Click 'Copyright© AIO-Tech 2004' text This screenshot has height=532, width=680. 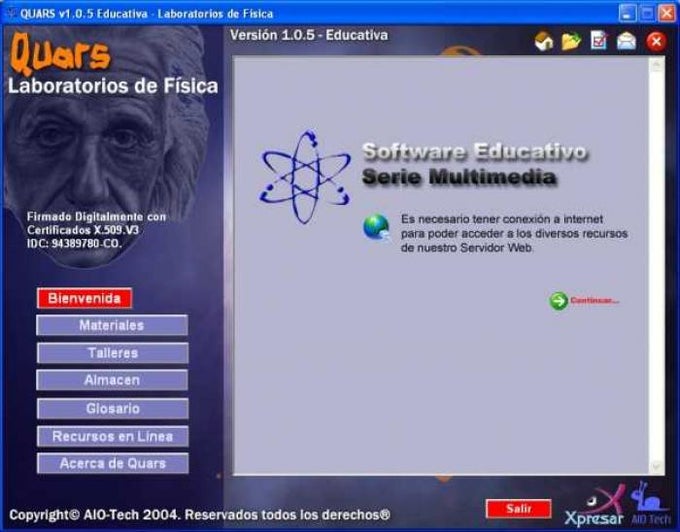tap(94, 515)
